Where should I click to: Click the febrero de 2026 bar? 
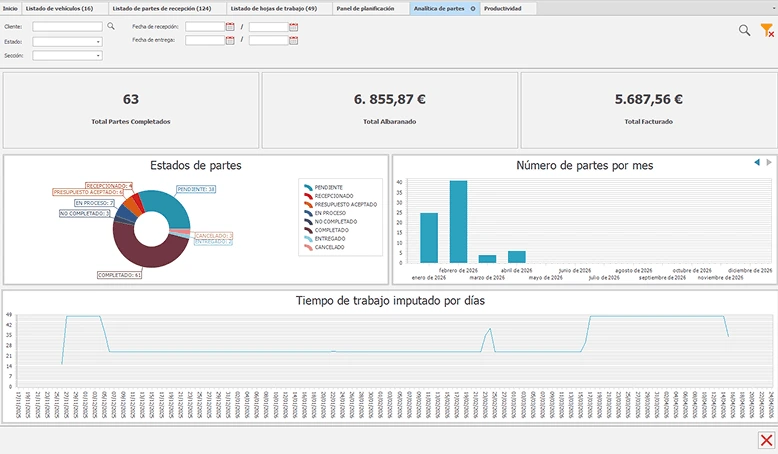458,222
